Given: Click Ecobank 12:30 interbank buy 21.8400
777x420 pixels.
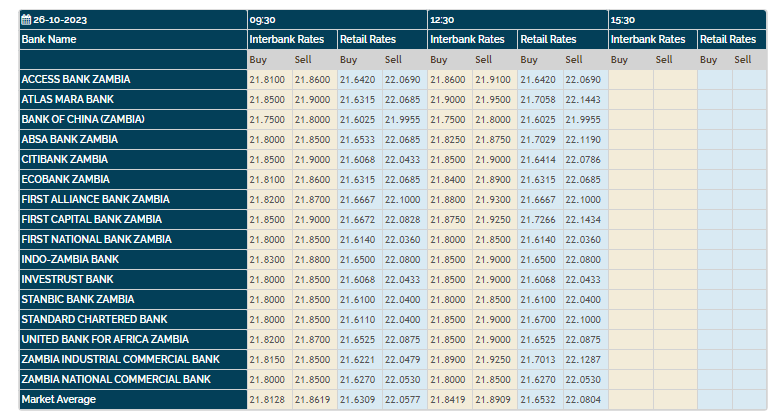Looking at the screenshot, I should pos(447,180).
